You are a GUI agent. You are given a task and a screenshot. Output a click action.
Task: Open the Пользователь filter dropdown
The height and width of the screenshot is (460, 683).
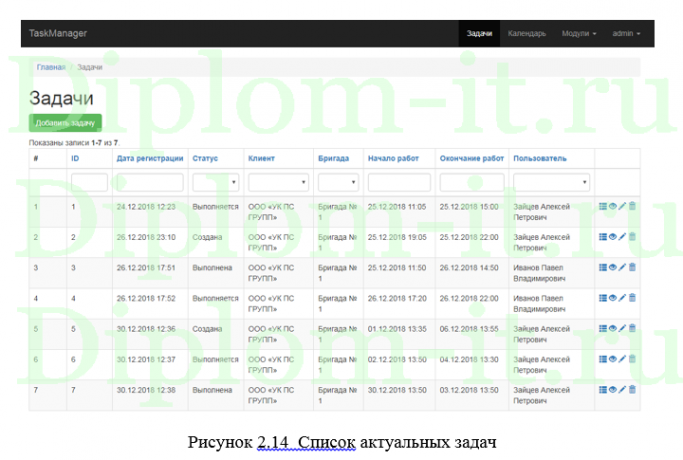coord(551,182)
